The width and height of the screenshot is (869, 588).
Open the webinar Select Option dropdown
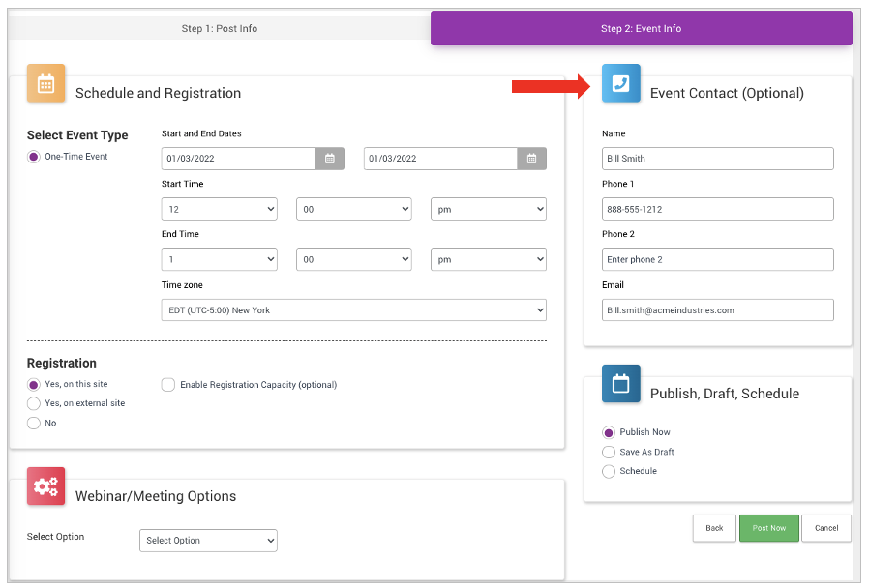click(208, 541)
